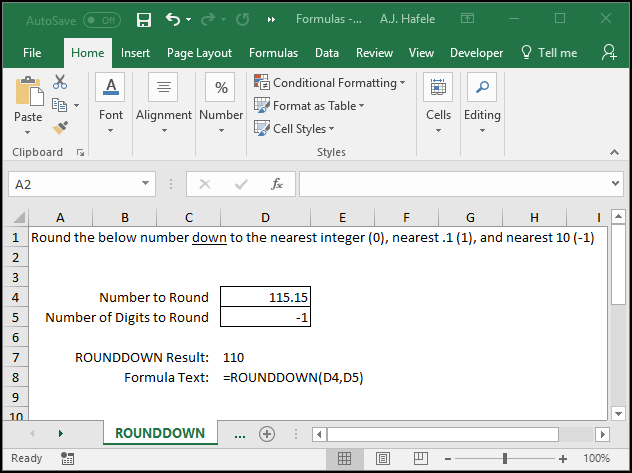The width and height of the screenshot is (632, 473).
Task: Expand the Format as Table dropdown
Action: 362,106
